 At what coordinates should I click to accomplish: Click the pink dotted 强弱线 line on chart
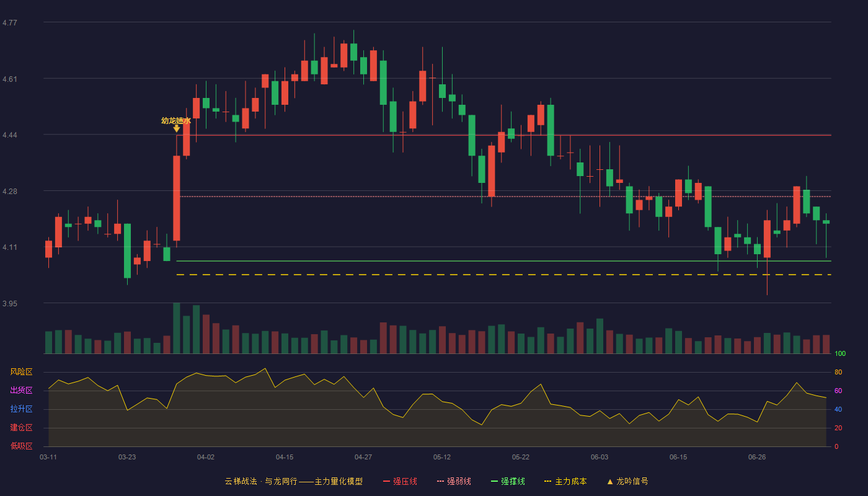[x=505, y=197]
